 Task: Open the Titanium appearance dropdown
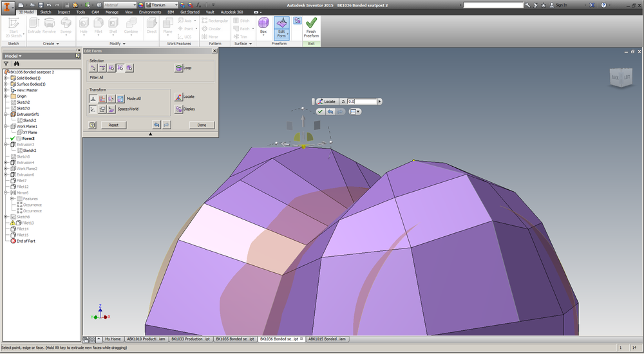[x=162, y=5]
